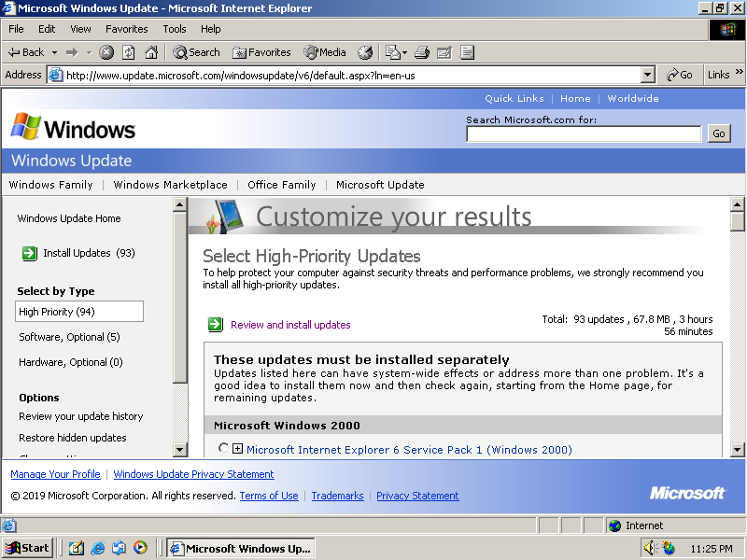Screen dimensions: 747x560
Task: Click Microsoft Windows Update taskbar button
Action: pos(241,549)
